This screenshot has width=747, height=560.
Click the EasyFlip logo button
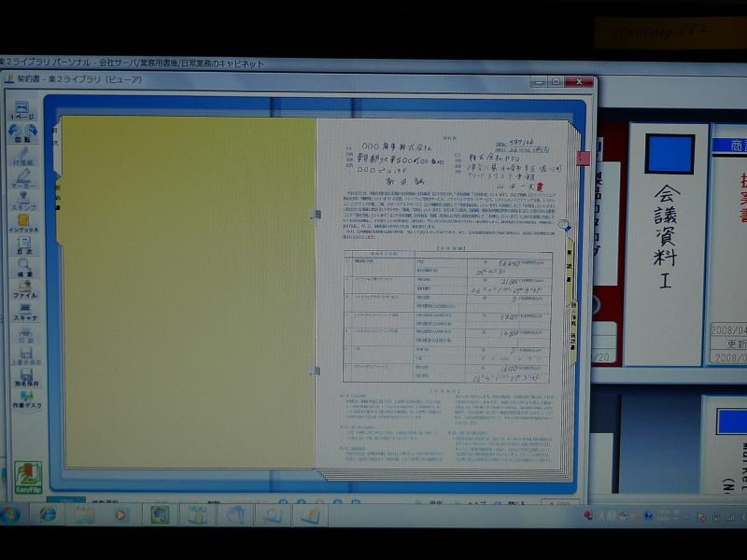pos(28,476)
